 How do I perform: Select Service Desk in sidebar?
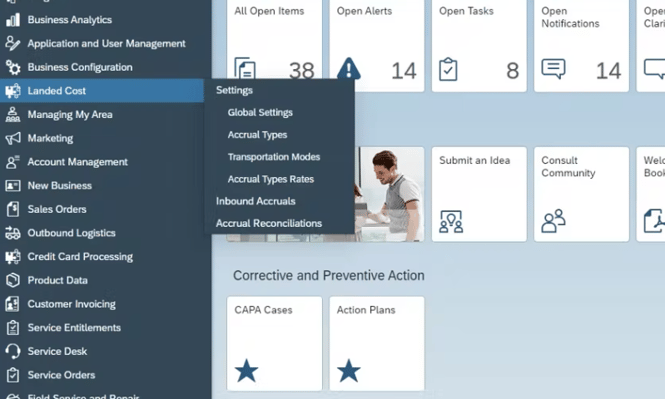[57, 352]
